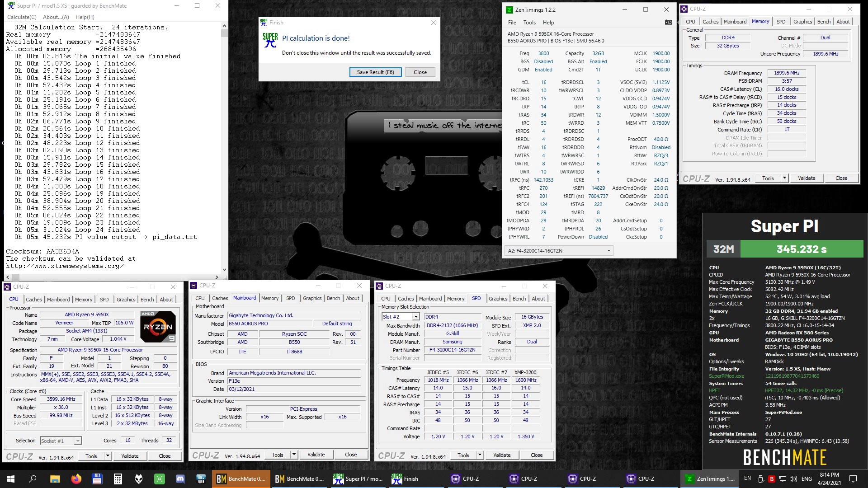Switch to ZenTimings via its taskbar icon
The image size is (868, 488).
click(708, 479)
